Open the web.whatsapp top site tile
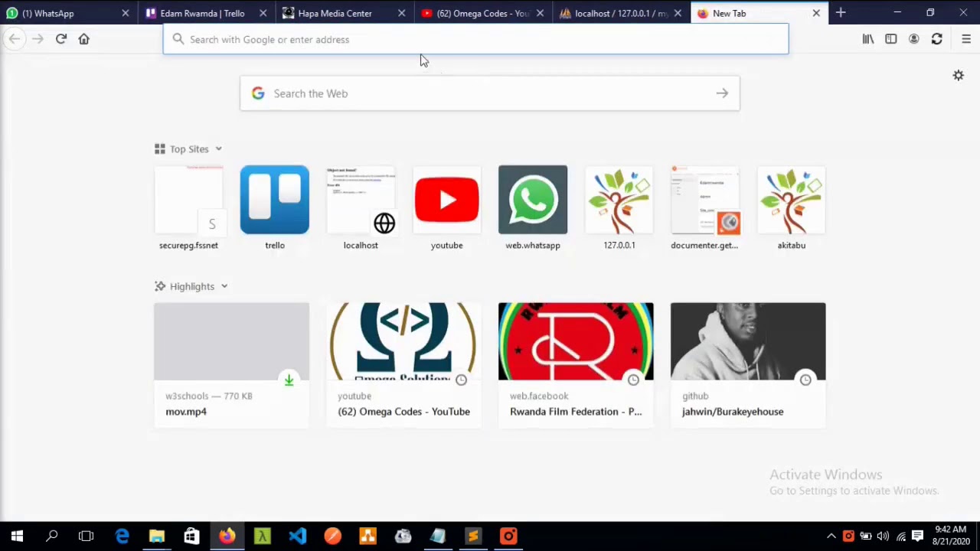 [x=533, y=208]
